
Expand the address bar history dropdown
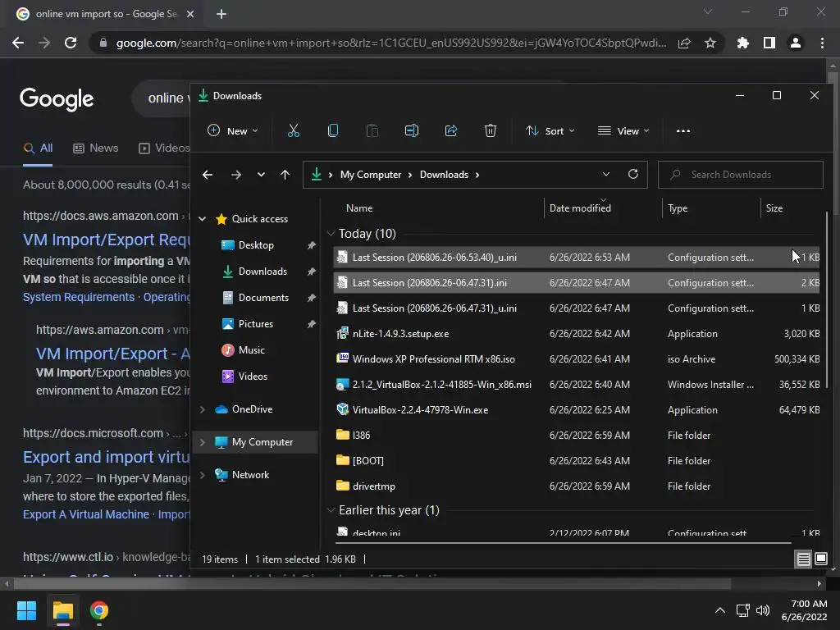(x=606, y=174)
